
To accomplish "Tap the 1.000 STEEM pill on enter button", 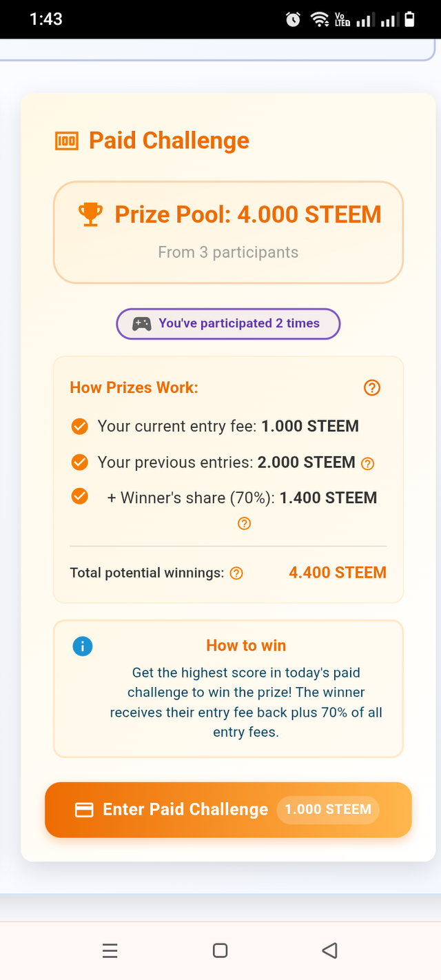I will click(328, 810).
